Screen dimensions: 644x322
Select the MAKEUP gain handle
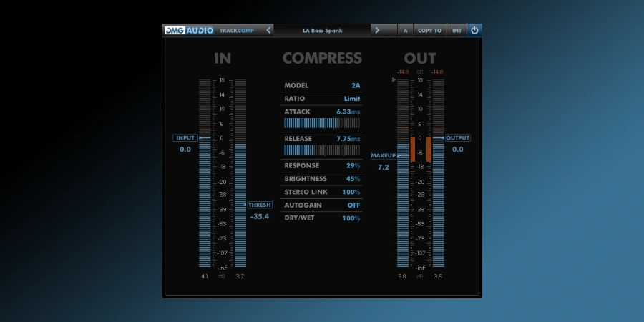pyautogui.click(x=384, y=156)
